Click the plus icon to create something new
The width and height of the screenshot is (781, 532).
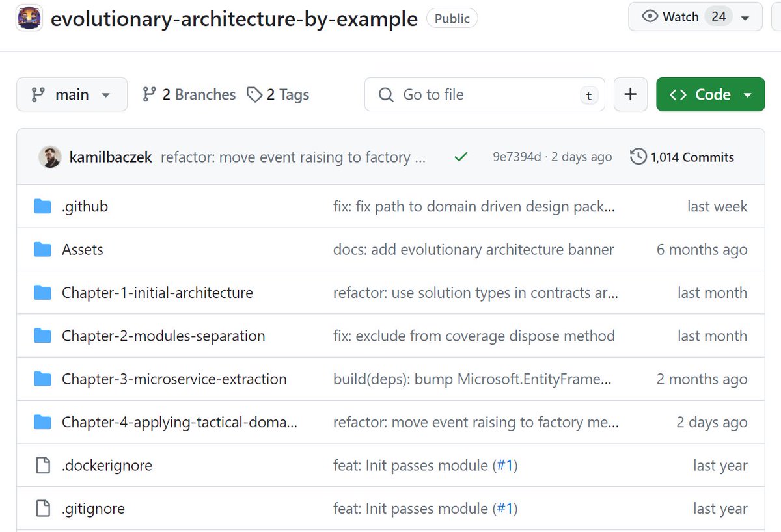click(x=630, y=94)
